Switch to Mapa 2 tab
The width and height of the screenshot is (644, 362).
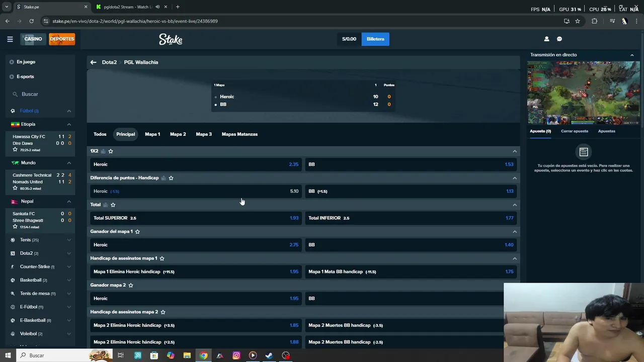click(x=178, y=134)
